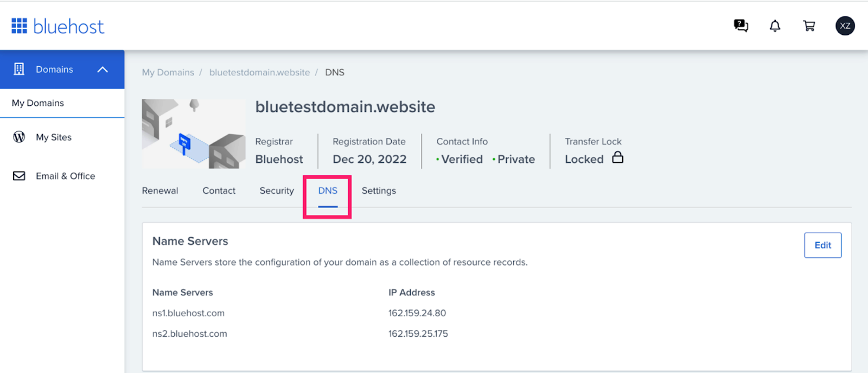Screen dimensions: 868x373
Task: Switch to the Security tab
Action: pyautogui.click(x=277, y=191)
